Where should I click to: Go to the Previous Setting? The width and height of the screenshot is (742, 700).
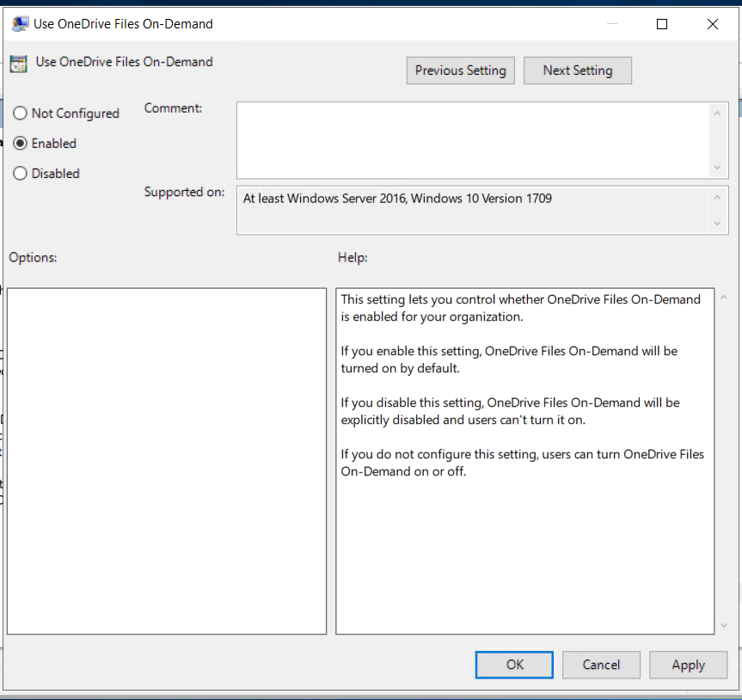point(461,71)
